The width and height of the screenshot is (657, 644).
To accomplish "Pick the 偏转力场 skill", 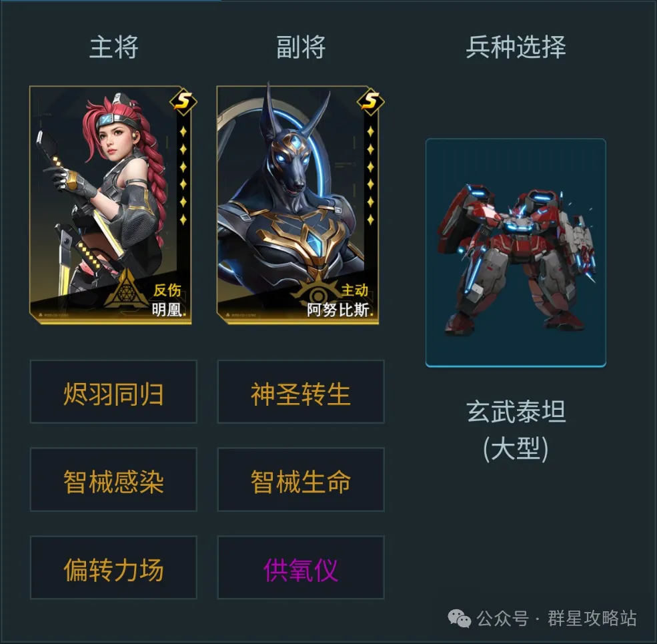I will click(x=113, y=567).
